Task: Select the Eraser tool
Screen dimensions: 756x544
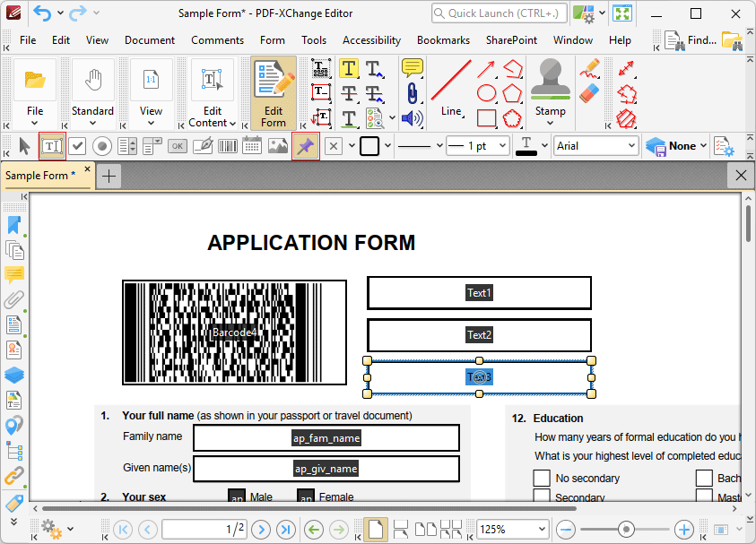Action: [590, 93]
